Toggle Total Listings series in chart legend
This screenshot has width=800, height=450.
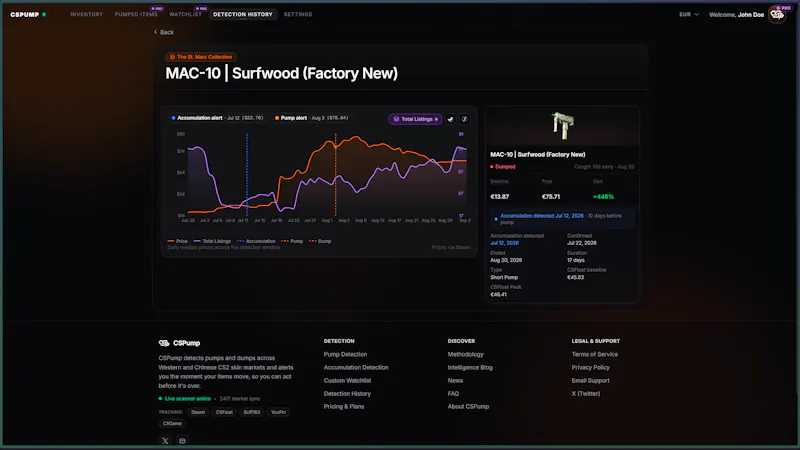click(212, 241)
